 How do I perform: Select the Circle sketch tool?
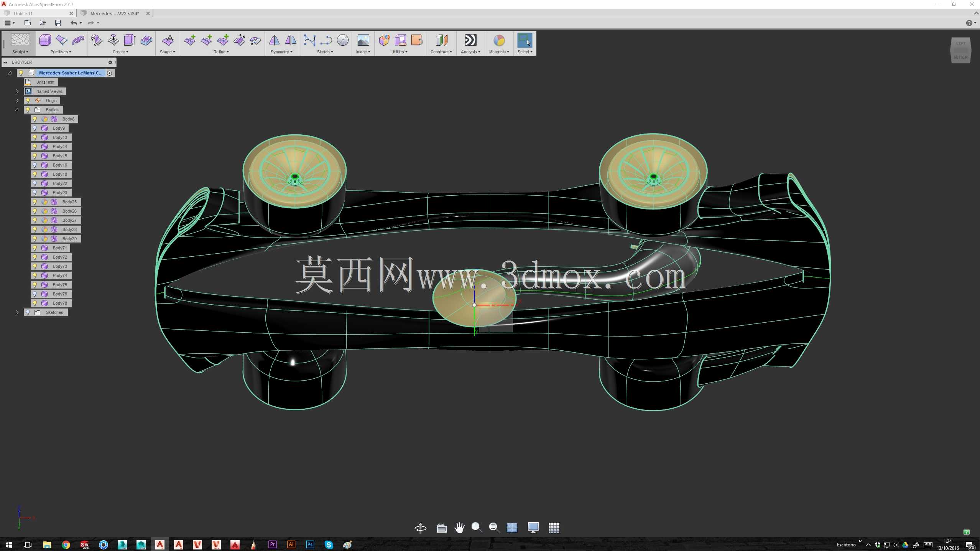click(343, 40)
